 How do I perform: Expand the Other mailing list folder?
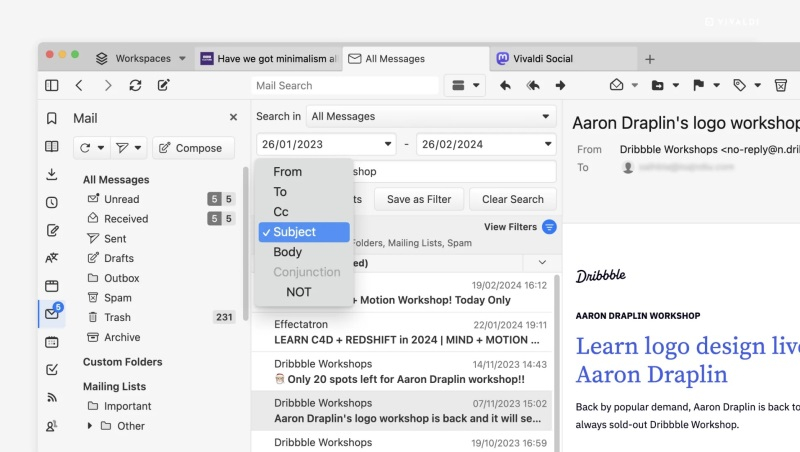(91, 426)
